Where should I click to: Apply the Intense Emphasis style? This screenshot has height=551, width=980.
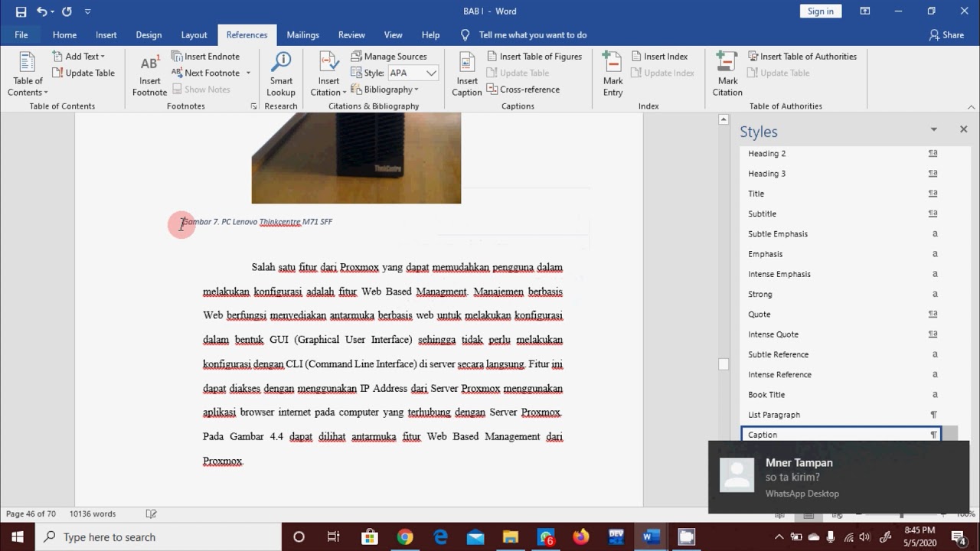click(842, 274)
